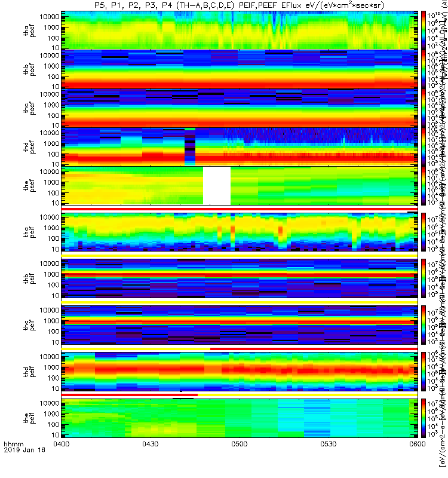
Task: Click the tha peif ion spectrogram panel
Action: tap(240, 232)
